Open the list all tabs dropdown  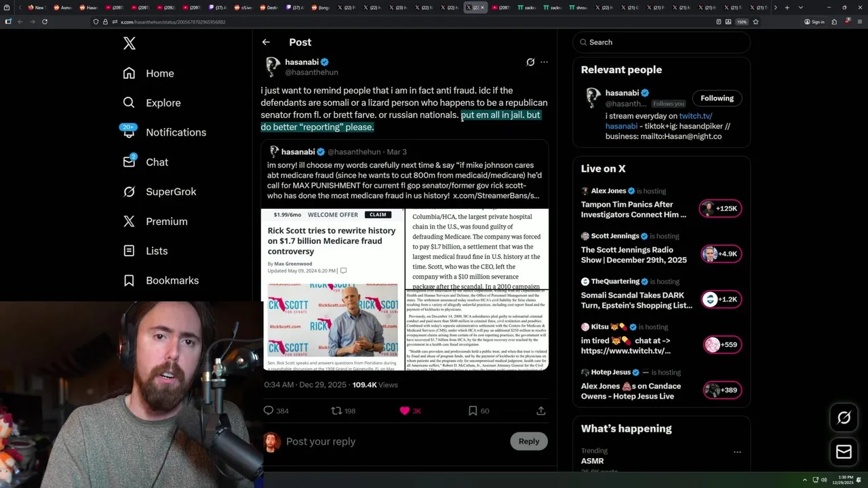801,7
